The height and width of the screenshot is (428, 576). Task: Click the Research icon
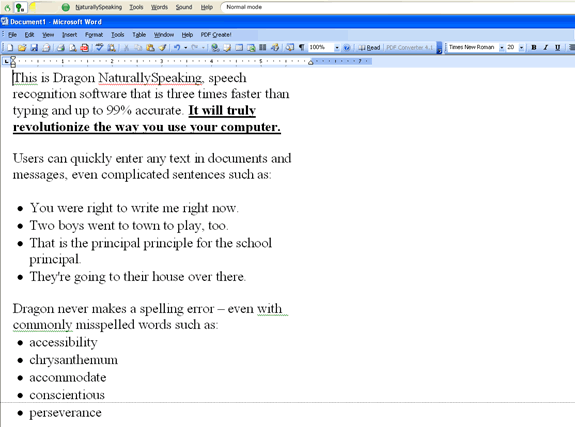(111, 47)
